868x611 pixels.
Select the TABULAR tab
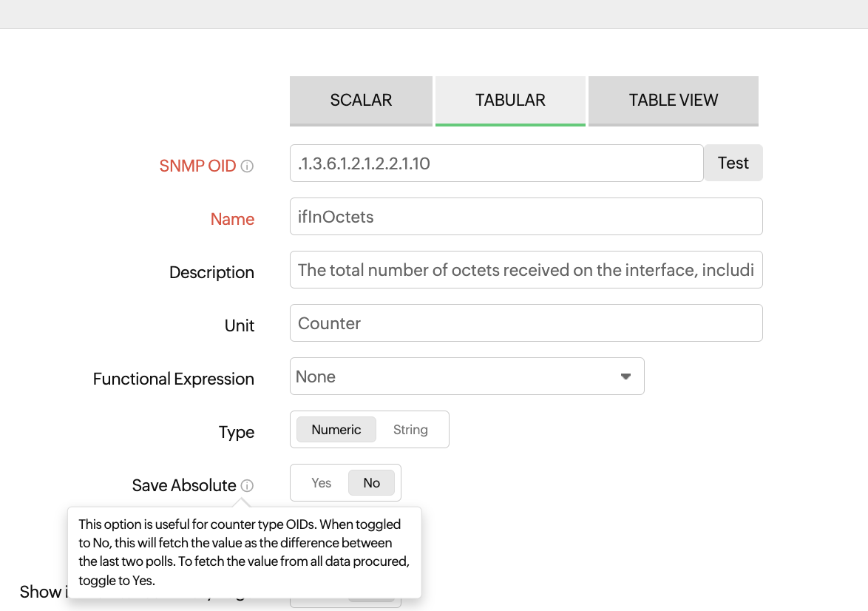510,100
